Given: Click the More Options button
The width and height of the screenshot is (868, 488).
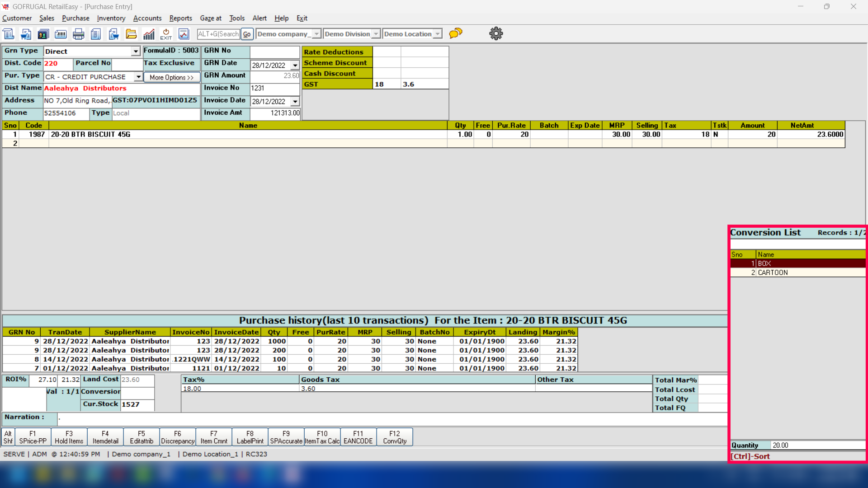Looking at the screenshot, I should point(171,77).
